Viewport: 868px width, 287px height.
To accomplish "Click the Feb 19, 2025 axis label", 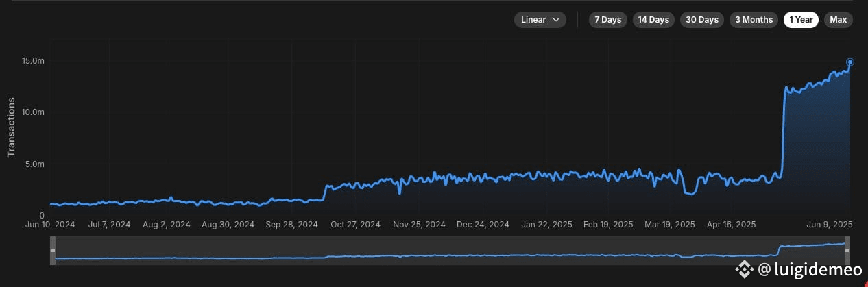I will point(608,224).
